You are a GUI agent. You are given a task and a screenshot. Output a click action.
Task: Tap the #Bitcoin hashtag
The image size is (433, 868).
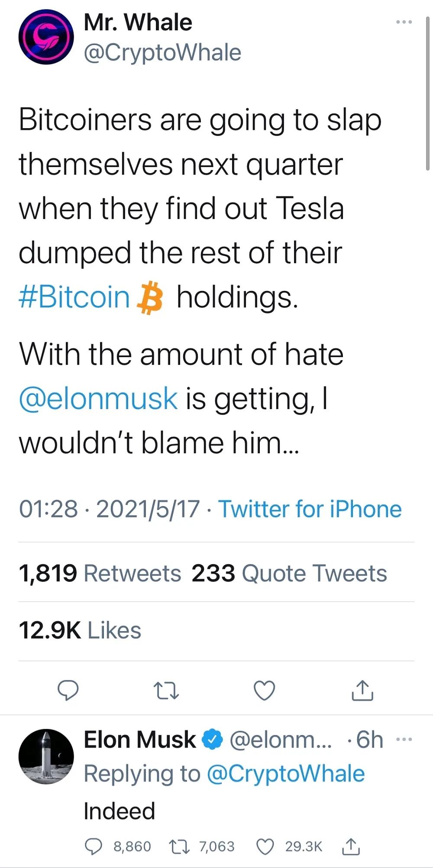74,297
